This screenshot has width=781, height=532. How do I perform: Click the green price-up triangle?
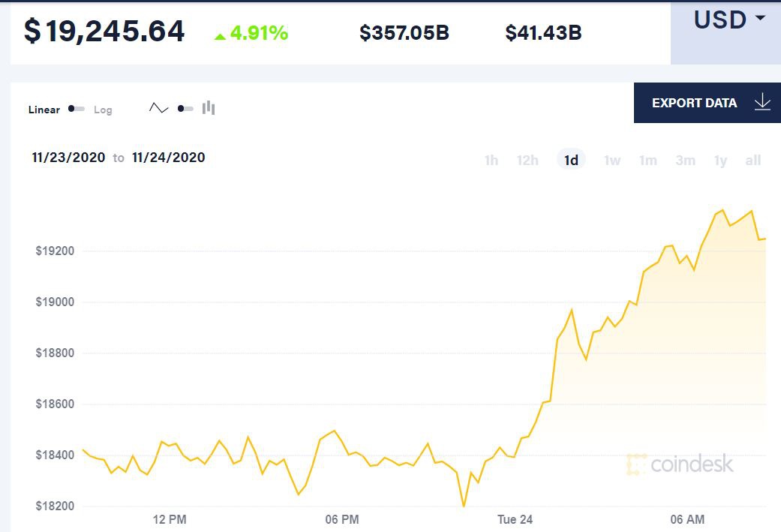[x=220, y=35]
